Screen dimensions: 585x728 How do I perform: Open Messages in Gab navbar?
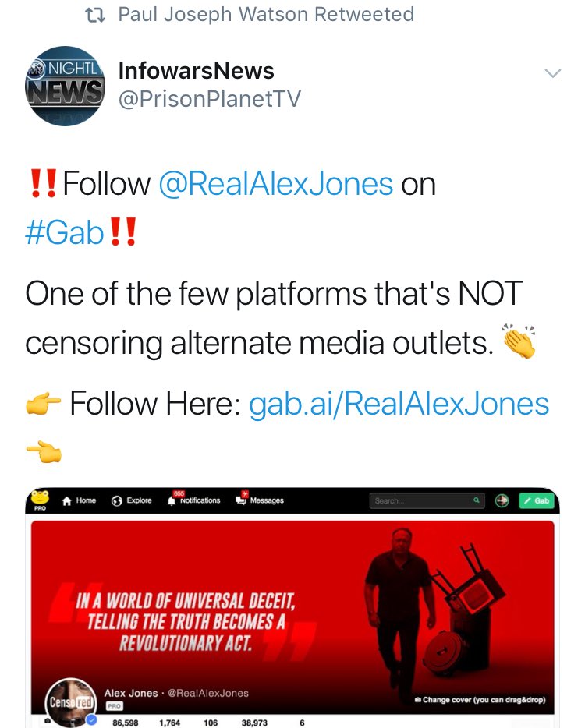point(259,499)
